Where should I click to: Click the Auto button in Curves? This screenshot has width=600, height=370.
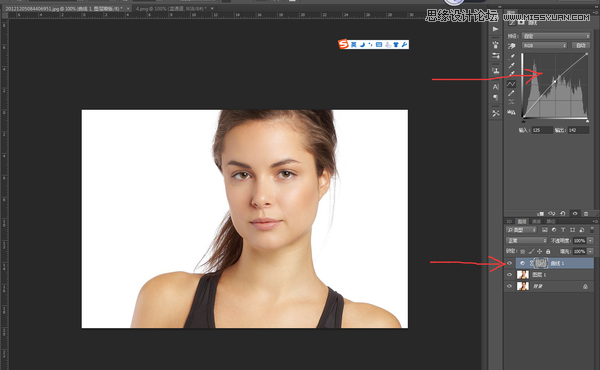pos(580,46)
